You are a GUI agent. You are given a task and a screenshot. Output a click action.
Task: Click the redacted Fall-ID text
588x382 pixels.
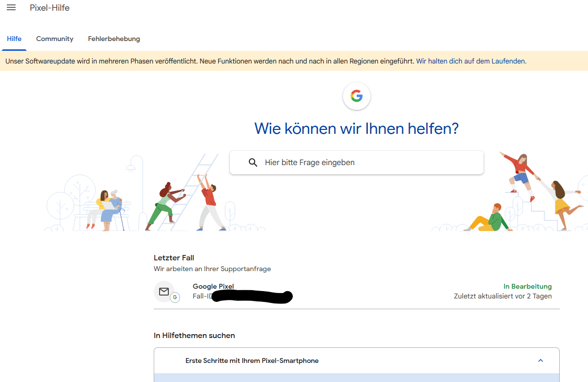(251, 297)
